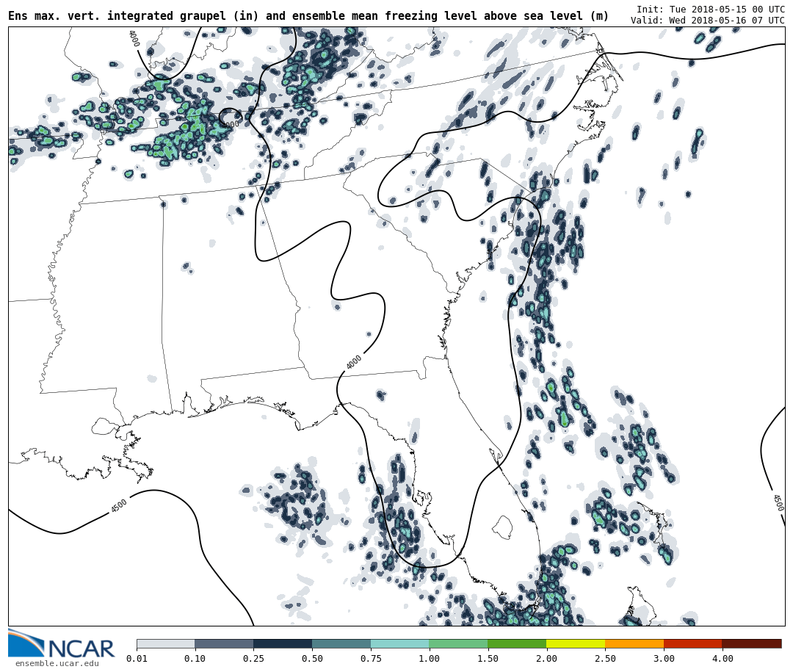This screenshot has height=672, width=793.
Task: Click the 4.00 tick label on colorbar
Action: [x=722, y=659]
